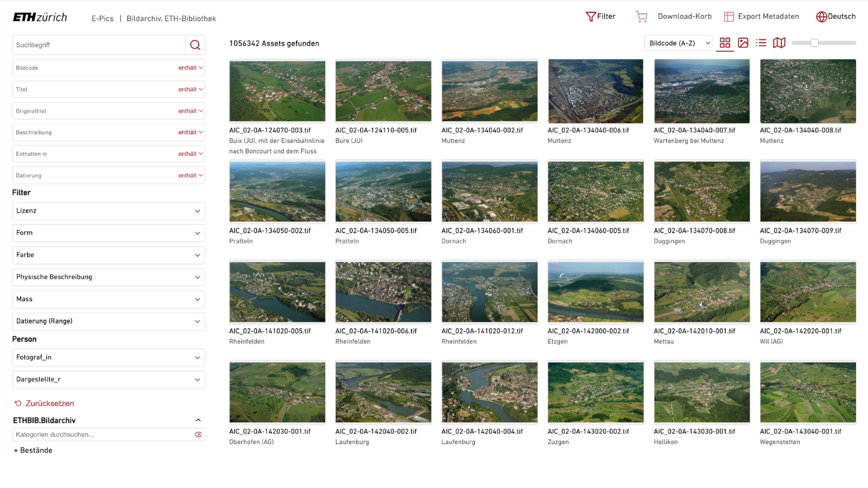Click the magnifier search icon

(x=195, y=45)
